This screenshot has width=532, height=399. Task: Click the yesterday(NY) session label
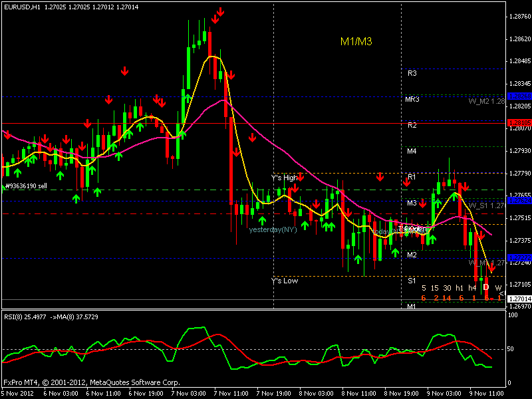click(273, 229)
